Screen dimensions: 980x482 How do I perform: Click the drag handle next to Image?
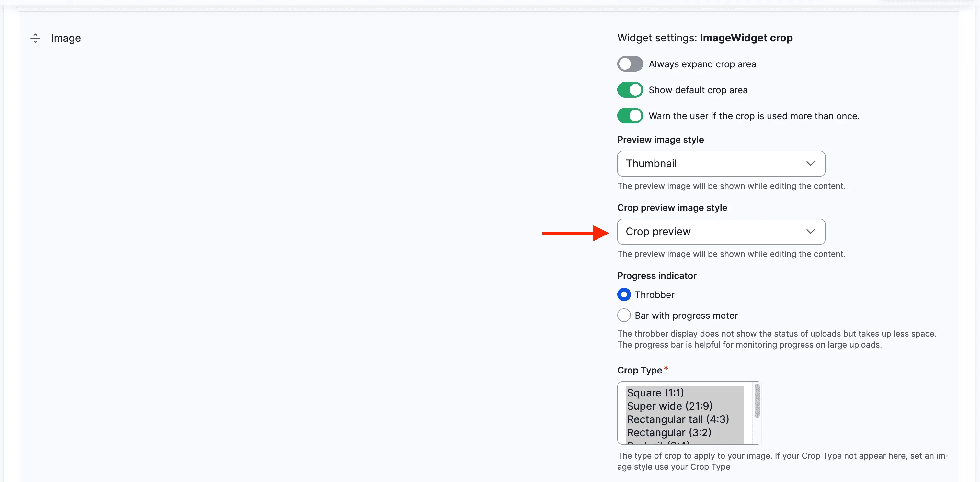pos(35,38)
